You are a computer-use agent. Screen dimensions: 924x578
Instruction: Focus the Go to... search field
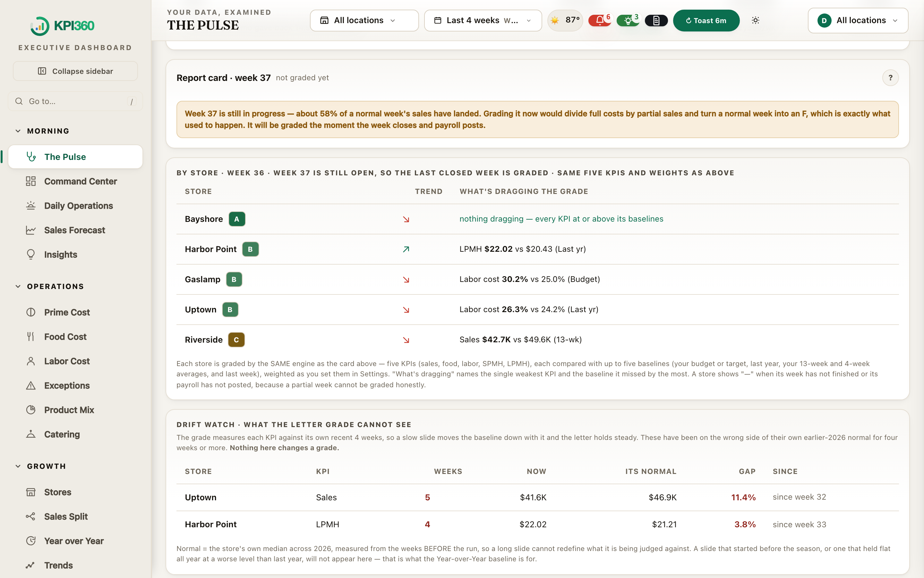pos(75,101)
